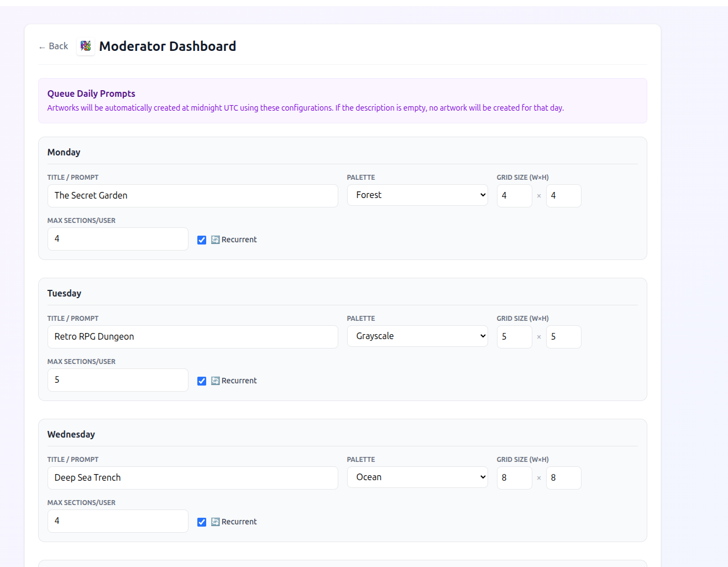Select Tuesday's max sections per user input
The width and height of the screenshot is (728, 567).
(118, 380)
